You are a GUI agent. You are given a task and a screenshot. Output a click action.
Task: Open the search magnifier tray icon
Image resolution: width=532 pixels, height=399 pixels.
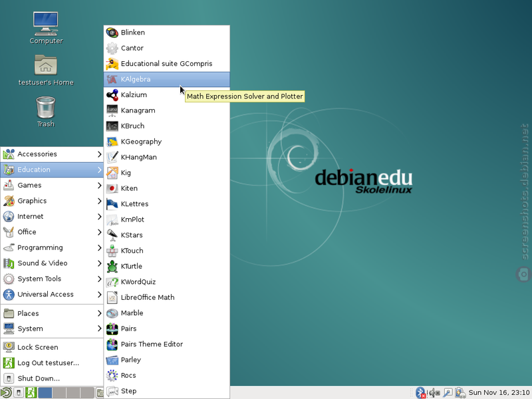(x=448, y=393)
